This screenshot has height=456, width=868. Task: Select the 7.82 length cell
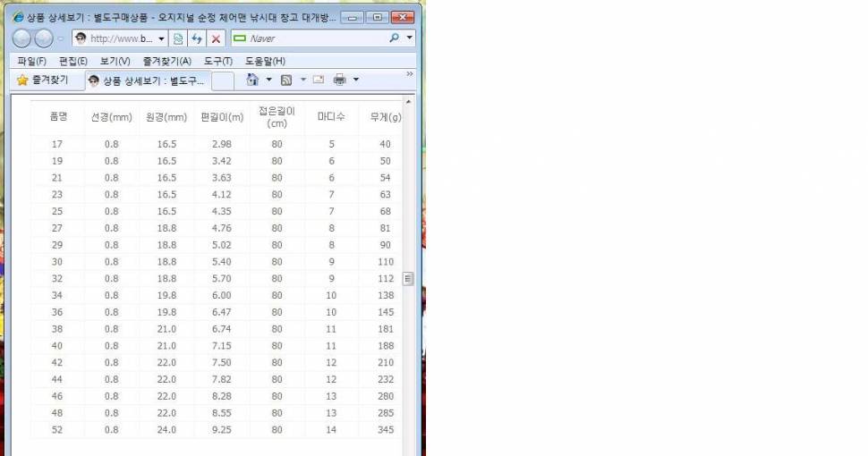(x=221, y=379)
